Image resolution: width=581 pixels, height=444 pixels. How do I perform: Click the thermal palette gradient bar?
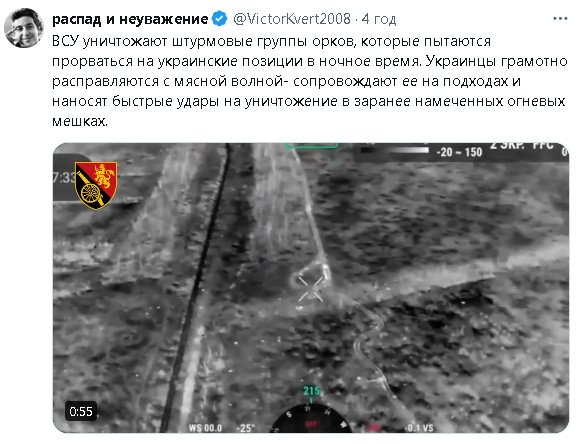click(x=396, y=150)
